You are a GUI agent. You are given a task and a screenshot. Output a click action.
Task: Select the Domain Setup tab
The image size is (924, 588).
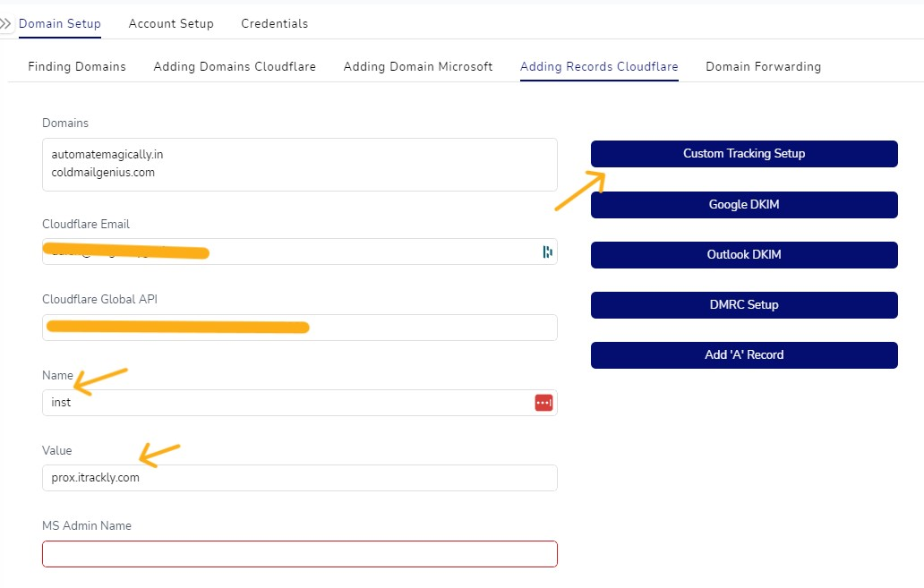tap(60, 24)
